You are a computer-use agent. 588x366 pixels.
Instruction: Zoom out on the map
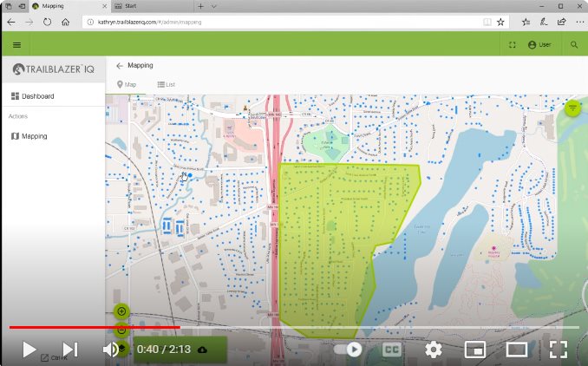[121, 330]
